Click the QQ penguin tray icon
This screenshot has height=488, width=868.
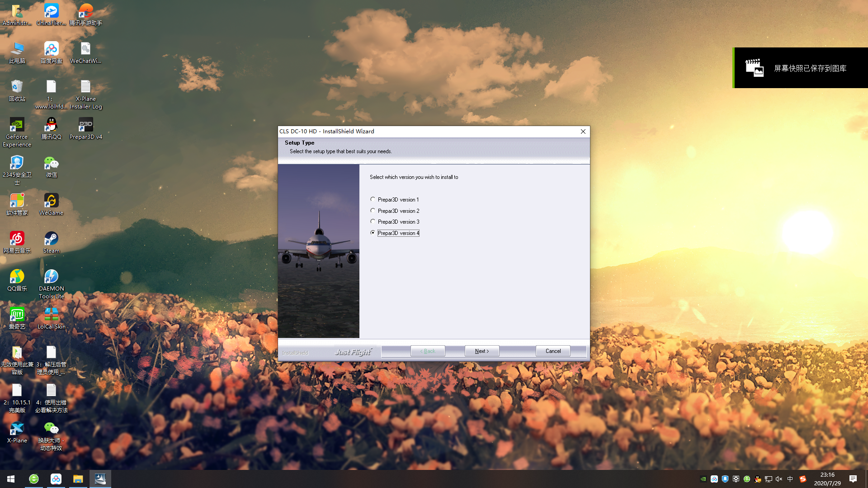758,479
